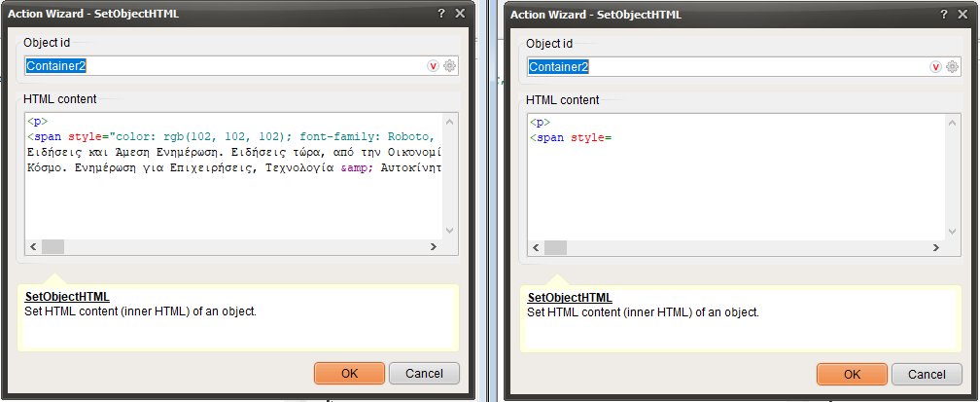Click left HTML editor scroll-right arrow
Image resolution: width=980 pixels, height=402 pixels.
click(x=434, y=246)
